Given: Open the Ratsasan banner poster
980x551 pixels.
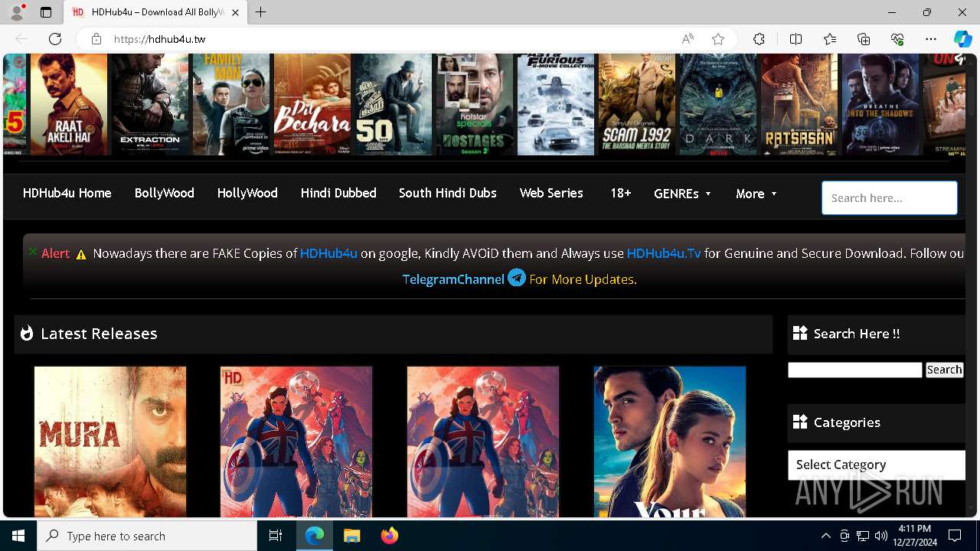Looking at the screenshot, I should (x=799, y=104).
